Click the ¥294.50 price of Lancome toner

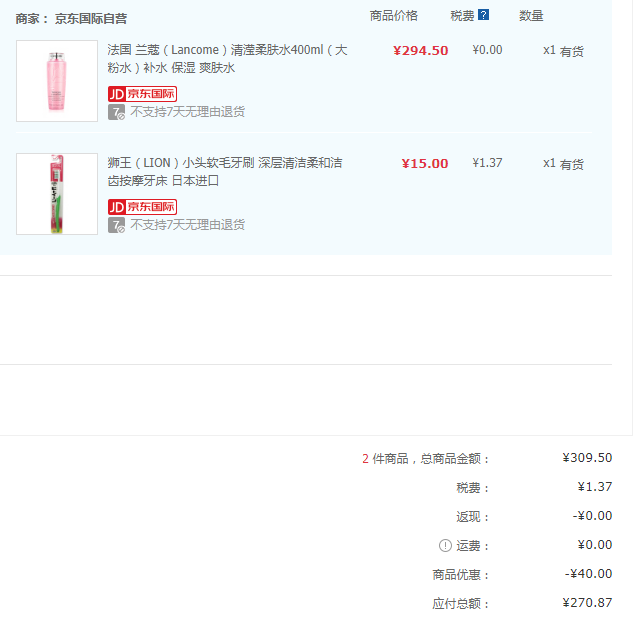pos(420,51)
